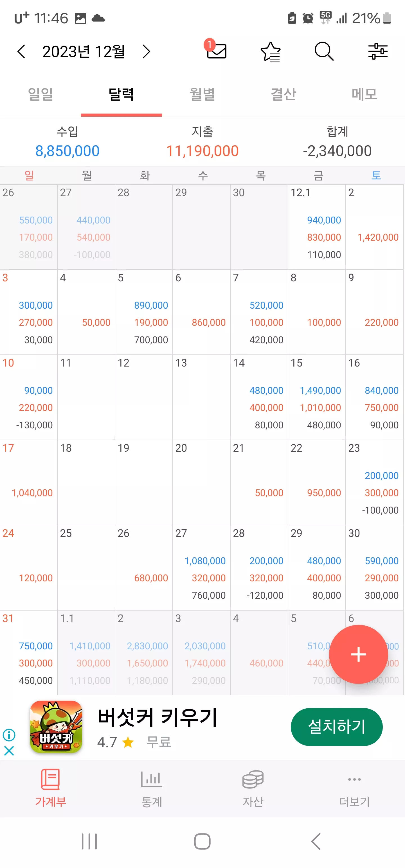Open the starred favorites list icon
Screen dimensions: 405x868
(x=271, y=51)
